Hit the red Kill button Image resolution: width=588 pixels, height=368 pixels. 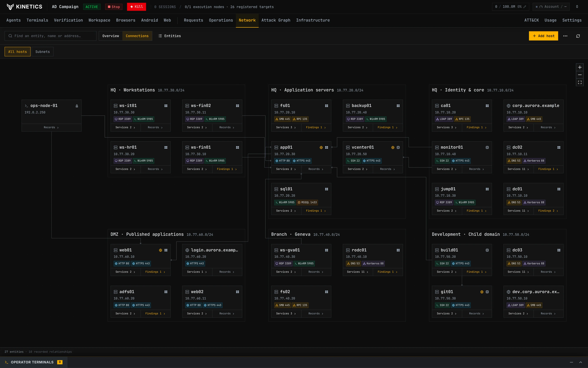tap(136, 7)
